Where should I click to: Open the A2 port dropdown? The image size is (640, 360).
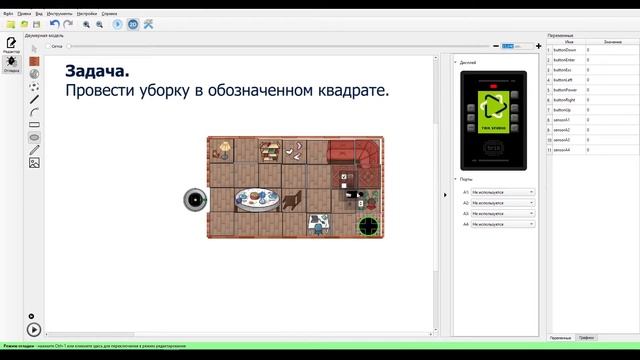502,203
